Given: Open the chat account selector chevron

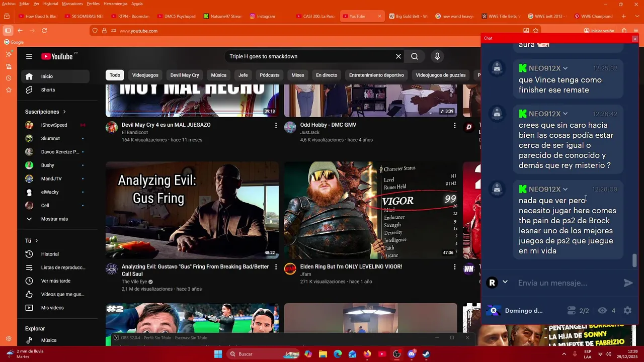Looking at the screenshot, I should 505,282.
